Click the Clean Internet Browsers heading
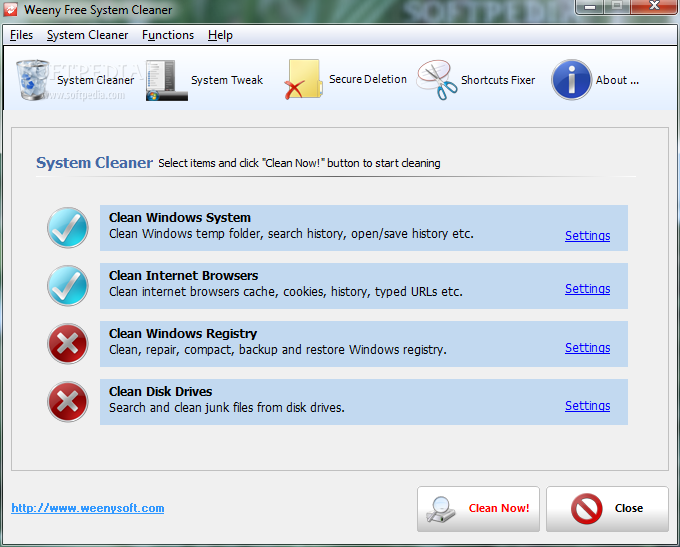The height and width of the screenshot is (547, 680). [183, 275]
